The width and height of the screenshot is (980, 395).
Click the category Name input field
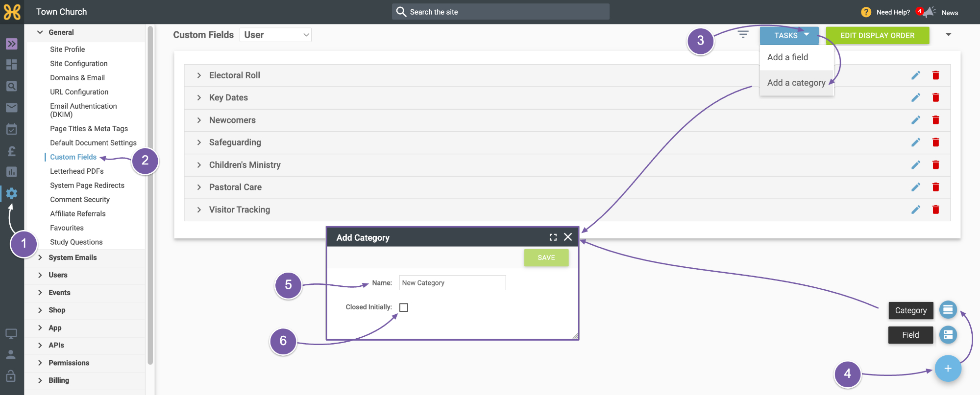tap(452, 283)
